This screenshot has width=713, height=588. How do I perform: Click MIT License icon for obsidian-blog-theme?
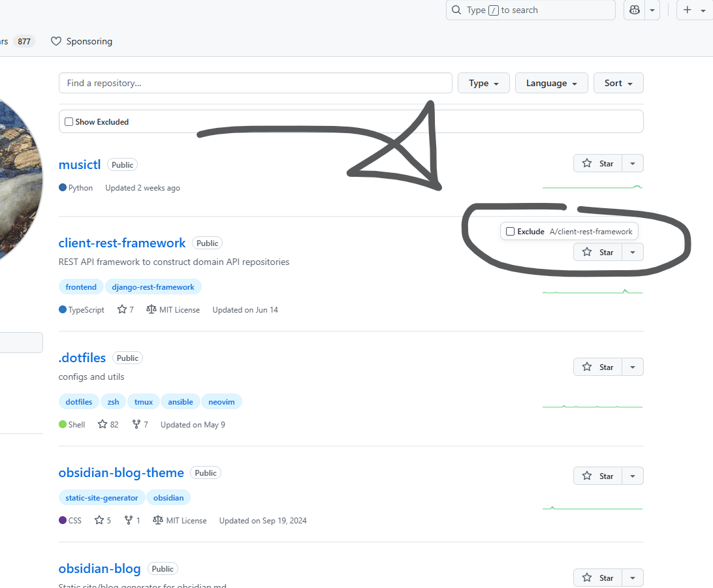(x=158, y=520)
